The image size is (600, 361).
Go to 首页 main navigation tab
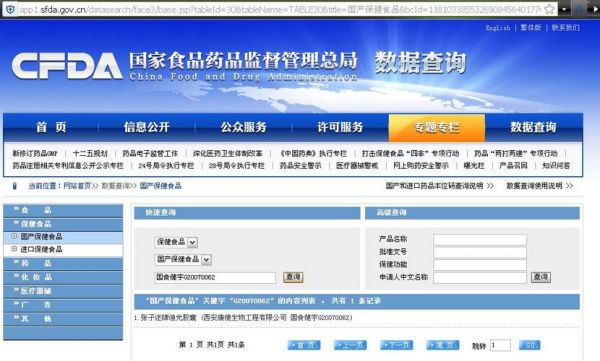pos(51,127)
